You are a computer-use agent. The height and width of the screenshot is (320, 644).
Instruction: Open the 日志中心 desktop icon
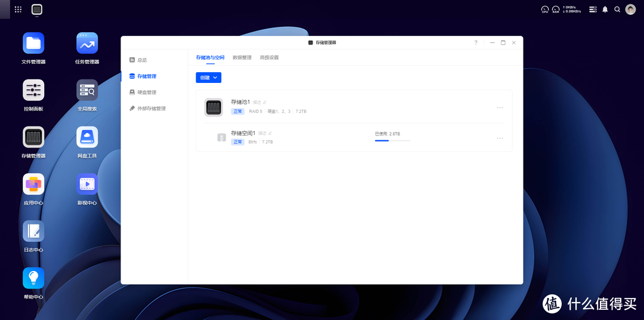click(x=33, y=231)
